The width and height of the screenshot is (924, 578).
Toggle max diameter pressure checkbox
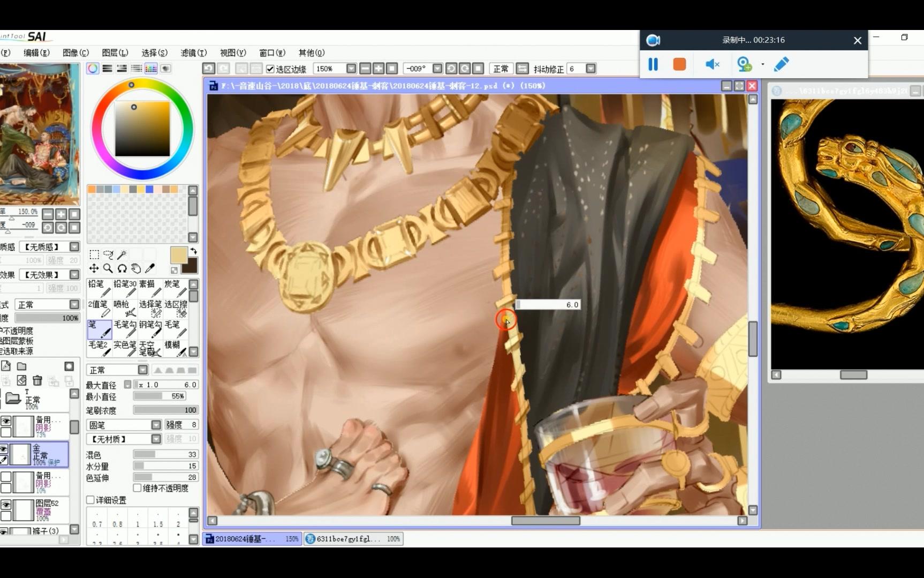pyautogui.click(x=127, y=385)
